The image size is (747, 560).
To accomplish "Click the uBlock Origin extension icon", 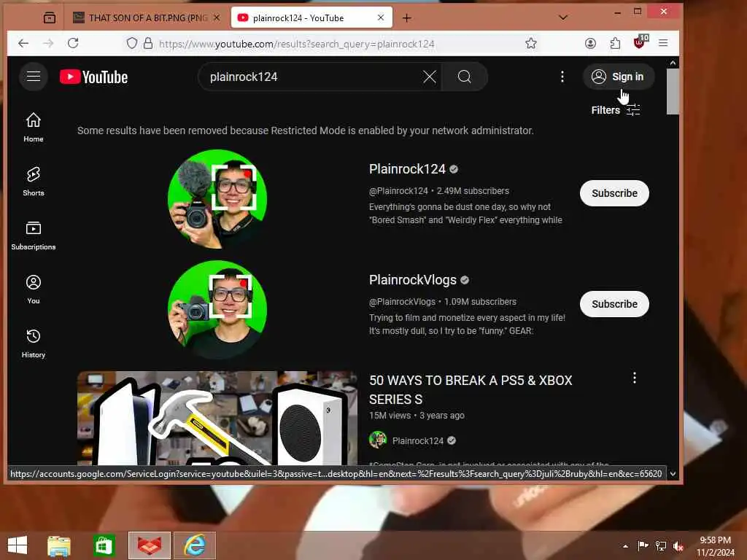I will 640,42.
